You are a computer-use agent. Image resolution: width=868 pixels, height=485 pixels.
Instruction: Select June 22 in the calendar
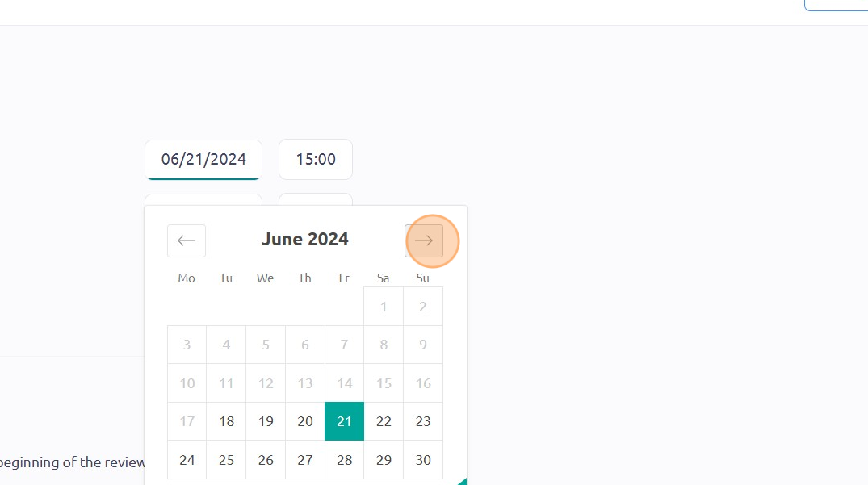pyautogui.click(x=384, y=421)
